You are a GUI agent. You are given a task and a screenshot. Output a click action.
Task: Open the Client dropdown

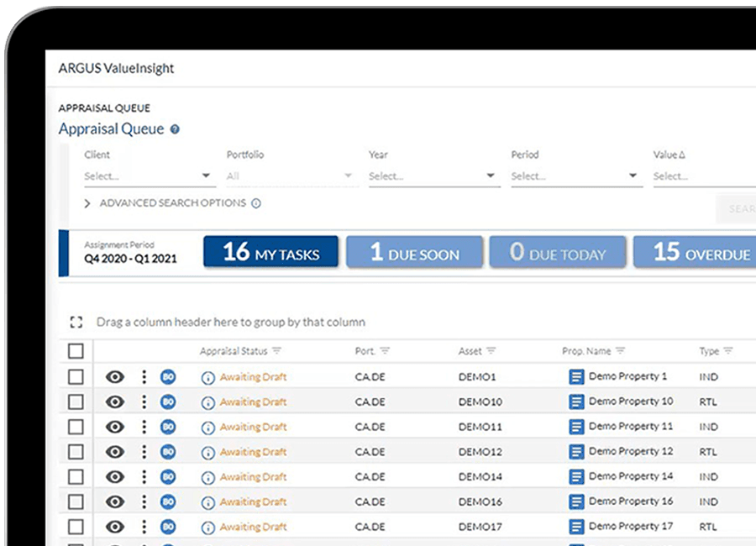click(x=148, y=176)
